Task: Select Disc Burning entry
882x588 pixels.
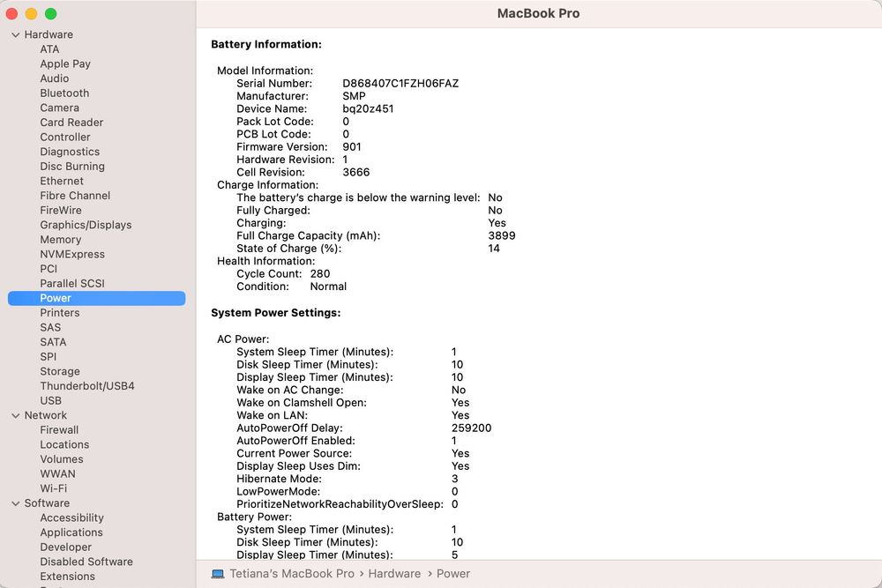Action: 72,167
